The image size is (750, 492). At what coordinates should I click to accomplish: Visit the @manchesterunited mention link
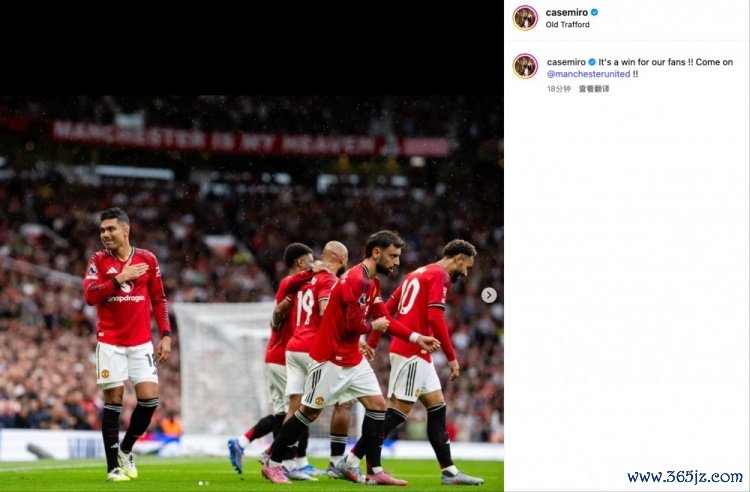[588, 74]
